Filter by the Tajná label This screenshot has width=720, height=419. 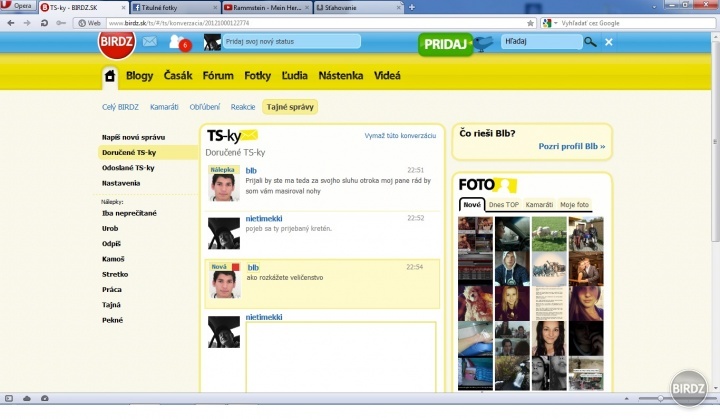point(111,305)
